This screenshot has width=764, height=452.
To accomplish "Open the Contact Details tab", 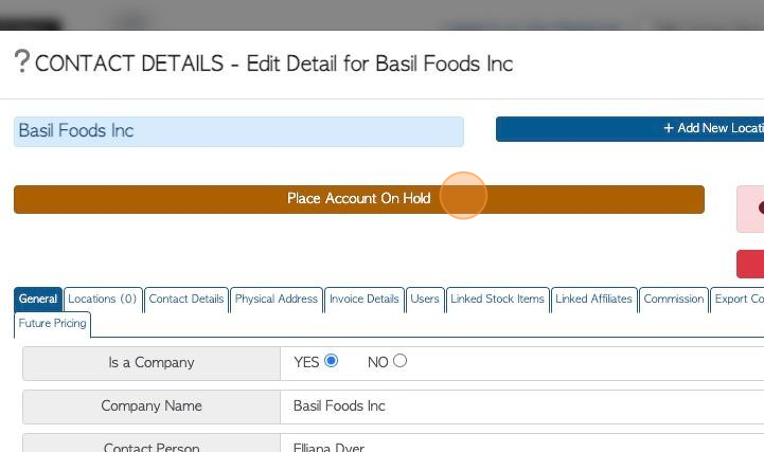I will pyautogui.click(x=186, y=299).
